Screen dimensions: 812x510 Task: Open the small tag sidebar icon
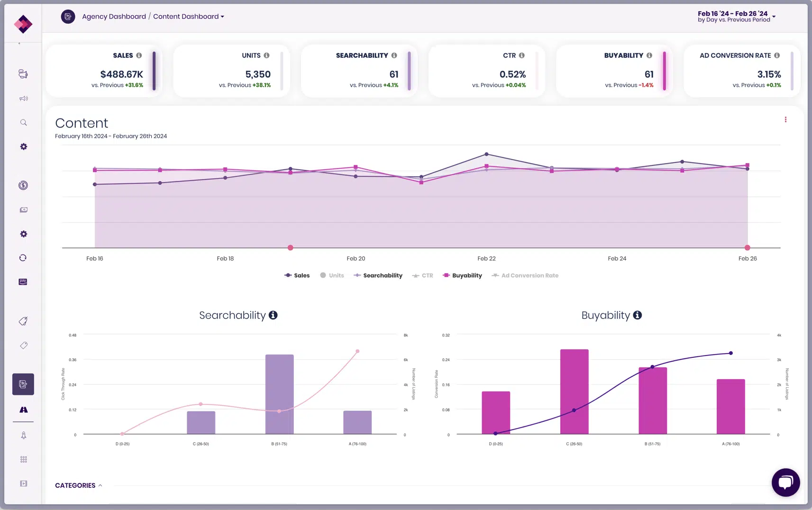pyautogui.click(x=23, y=346)
